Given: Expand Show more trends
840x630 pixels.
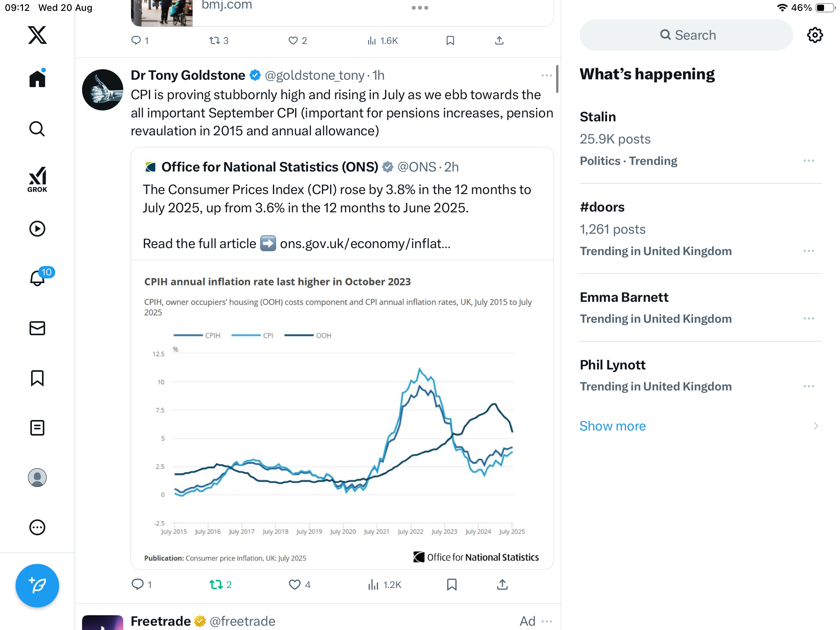Looking at the screenshot, I should click(x=612, y=426).
